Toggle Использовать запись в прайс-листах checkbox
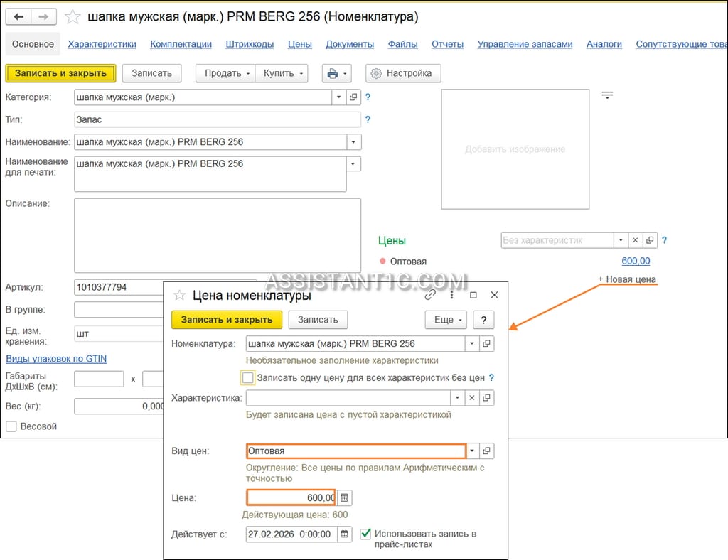 365,534
